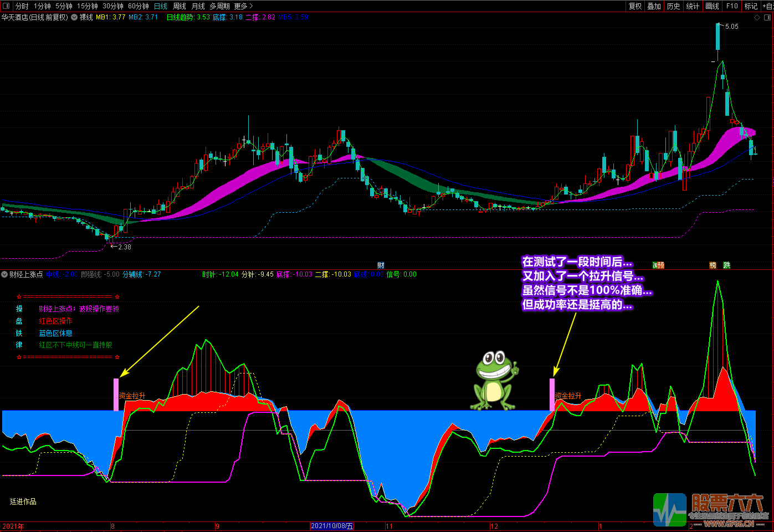This screenshot has height=532, width=774.
Task: Click the 财 event marker icon
Action: click(381, 265)
